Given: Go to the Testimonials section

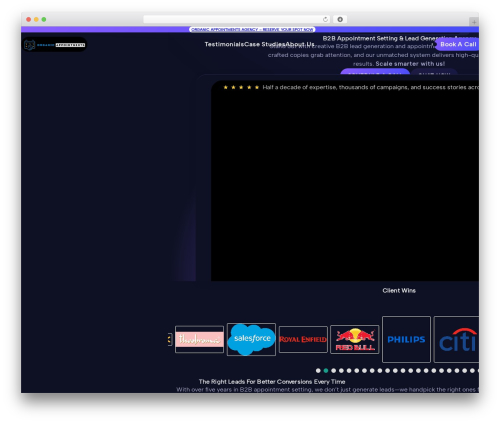Looking at the screenshot, I should [224, 44].
